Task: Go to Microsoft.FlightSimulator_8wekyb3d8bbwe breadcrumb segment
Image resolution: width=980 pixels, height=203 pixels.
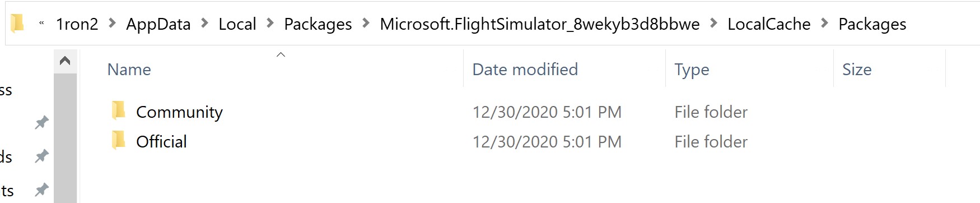Action: [540, 24]
